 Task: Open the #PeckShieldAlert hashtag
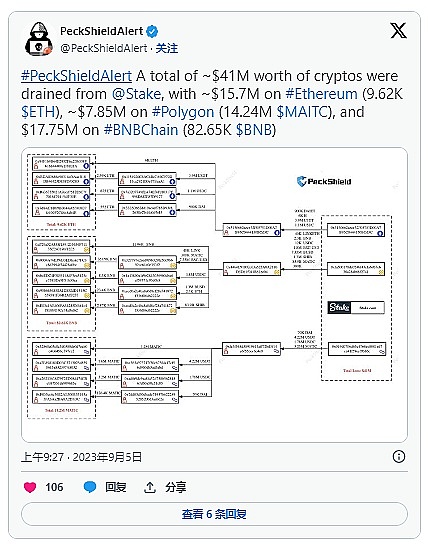click(x=76, y=76)
